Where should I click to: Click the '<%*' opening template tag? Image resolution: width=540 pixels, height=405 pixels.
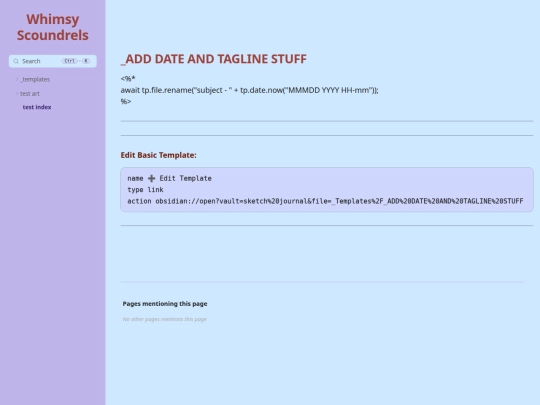128,79
